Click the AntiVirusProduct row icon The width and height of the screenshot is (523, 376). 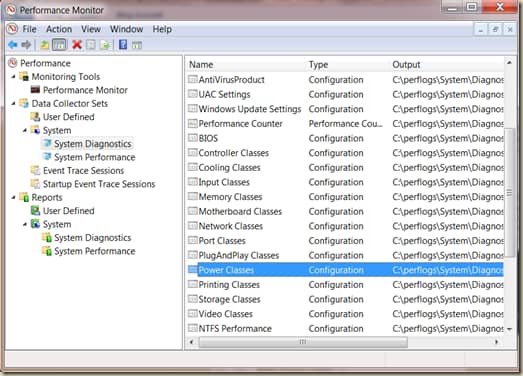point(192,79)
